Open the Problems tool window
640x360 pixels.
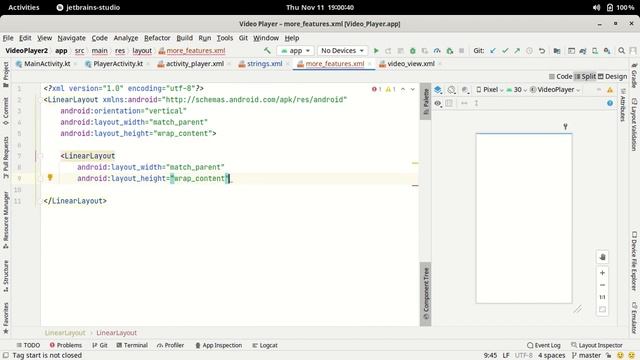[x=66, y=345]
